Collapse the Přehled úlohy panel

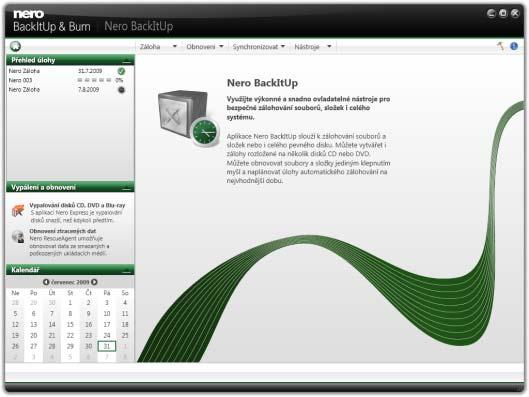point(127,61)
